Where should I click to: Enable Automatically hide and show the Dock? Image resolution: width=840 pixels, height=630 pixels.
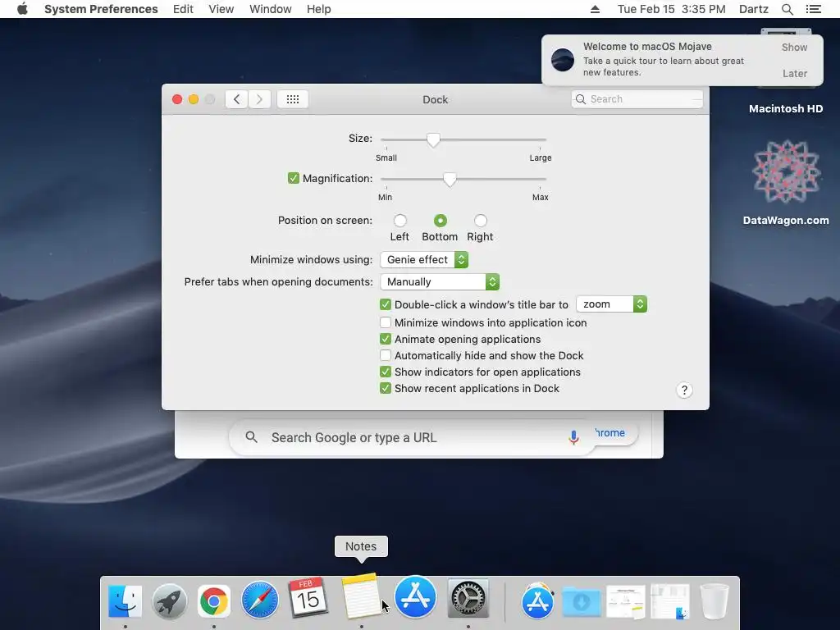[386, 355]
